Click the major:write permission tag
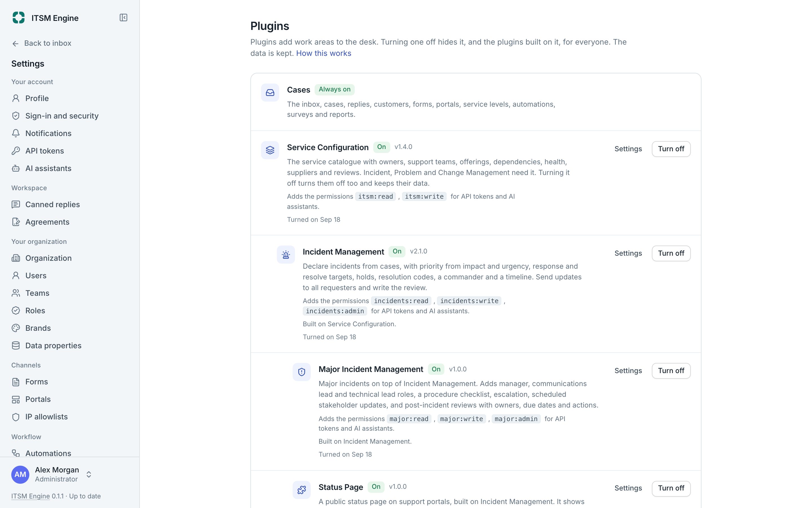Image resolution: width=812 pixels, height=508 pixels. 461,419
